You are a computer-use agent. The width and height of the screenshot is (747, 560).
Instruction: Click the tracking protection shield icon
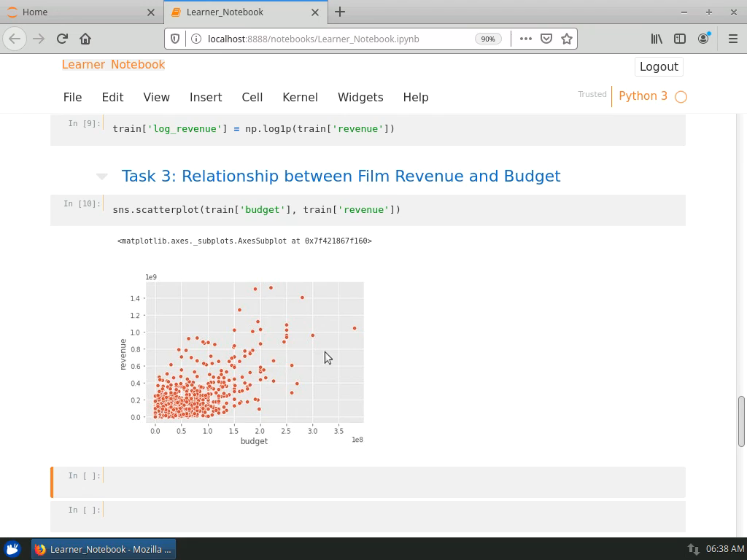pos(175,39)
